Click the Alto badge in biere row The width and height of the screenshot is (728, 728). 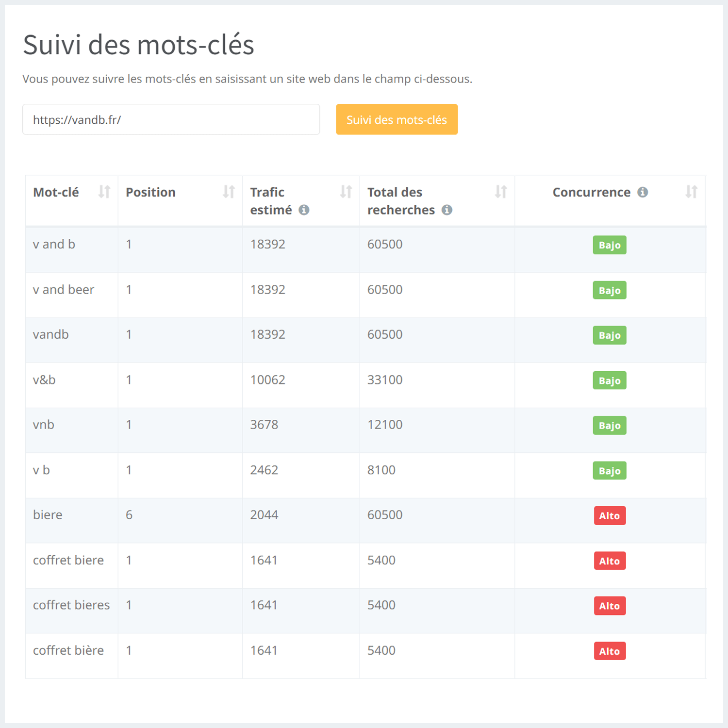609,515
